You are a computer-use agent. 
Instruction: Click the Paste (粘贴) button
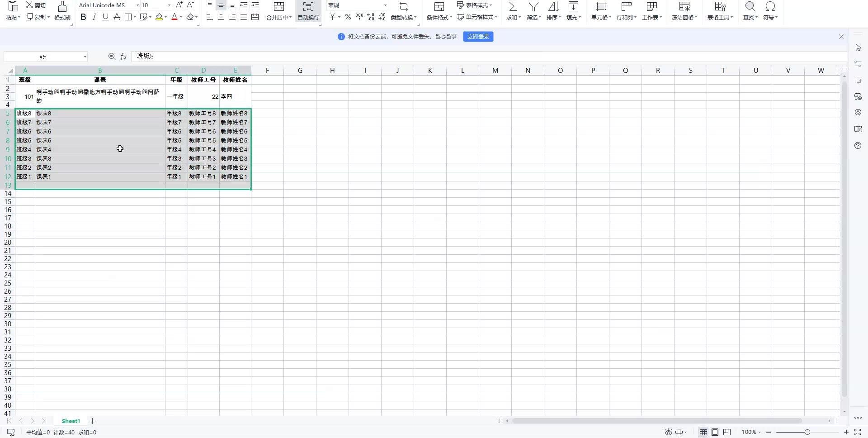[13, 11]
